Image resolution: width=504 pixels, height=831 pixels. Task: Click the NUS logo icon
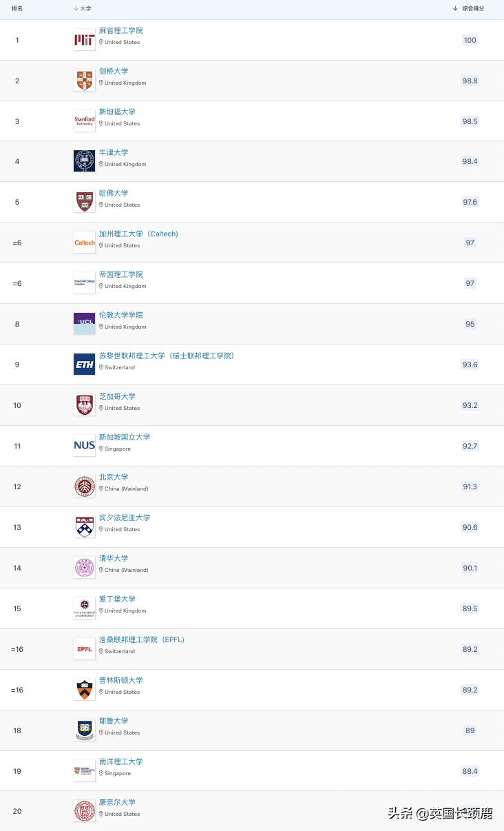84,446
